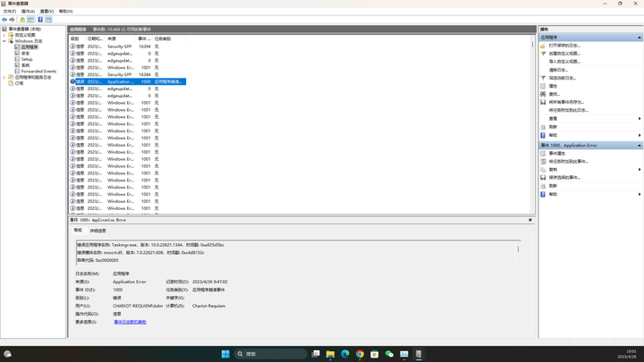Toggle the Show/Hide Console Tree toolbar icon
644x362 pixels.
tap(30, 20)
